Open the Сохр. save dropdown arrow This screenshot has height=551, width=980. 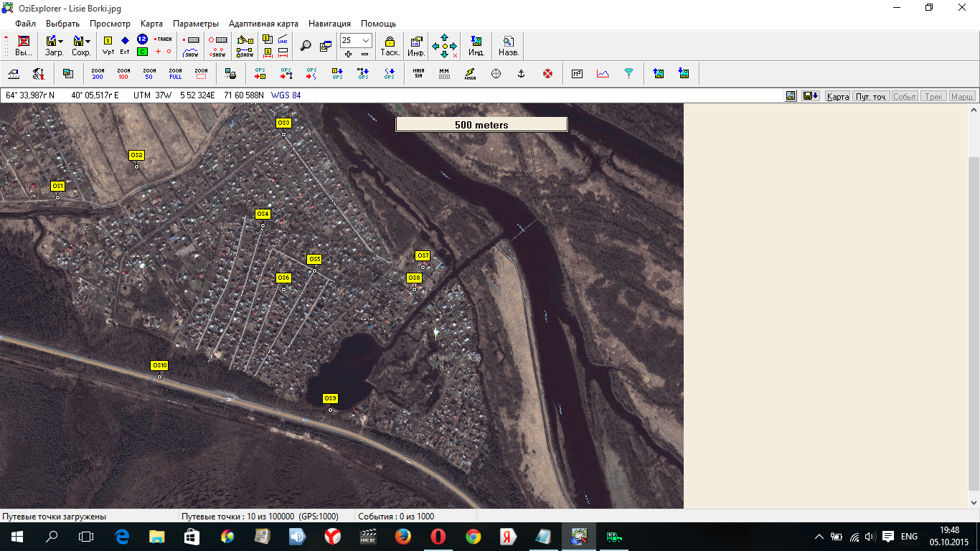pyautogui.click(x=88, y=42)
